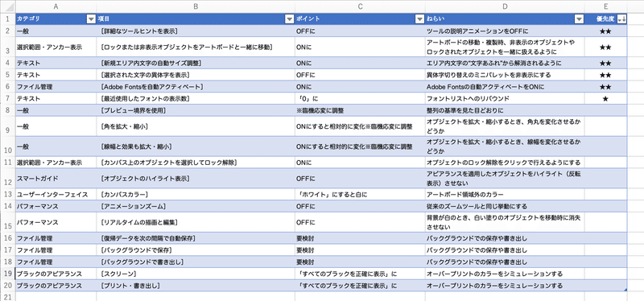Select the ［プレビュー境界を使用］ cell

[196, 110]
